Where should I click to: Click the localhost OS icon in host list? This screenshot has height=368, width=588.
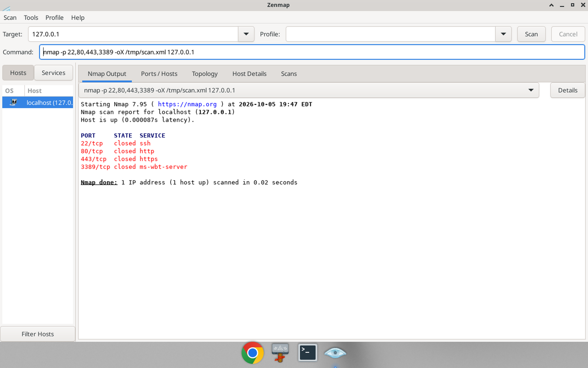(13, 102)
